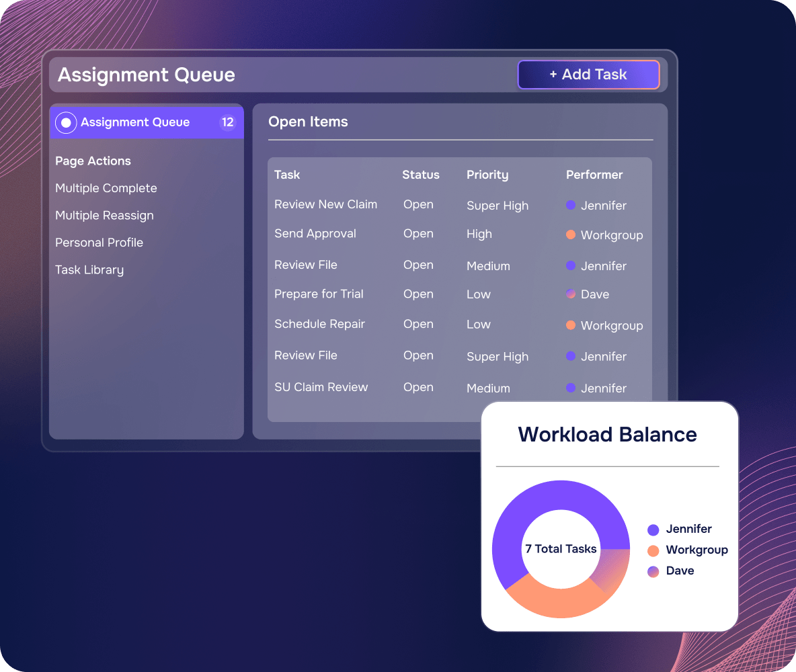Click the Add Task button
This screenshot has width=796, height=672.
(588, 75)
